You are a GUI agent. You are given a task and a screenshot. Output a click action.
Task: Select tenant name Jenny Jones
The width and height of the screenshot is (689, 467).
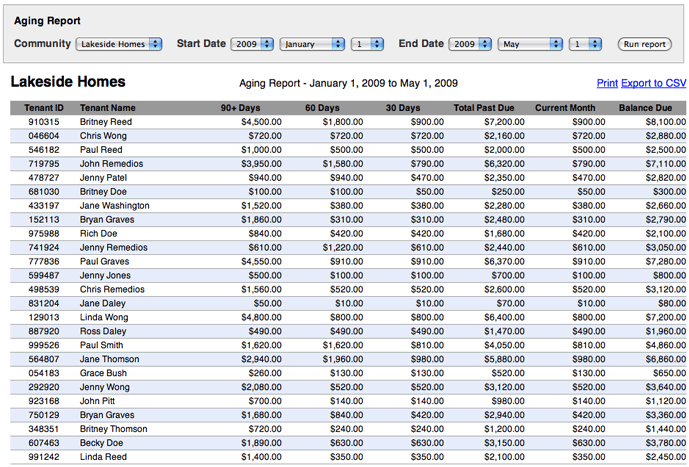[x=105, y=275]
